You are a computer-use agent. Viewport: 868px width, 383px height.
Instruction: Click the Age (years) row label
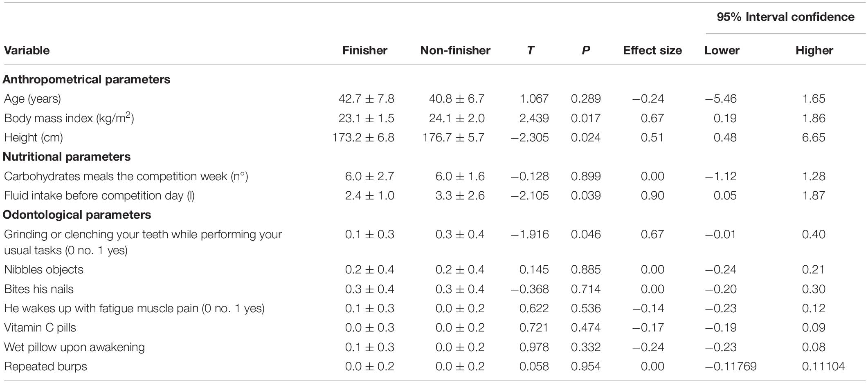33,99
